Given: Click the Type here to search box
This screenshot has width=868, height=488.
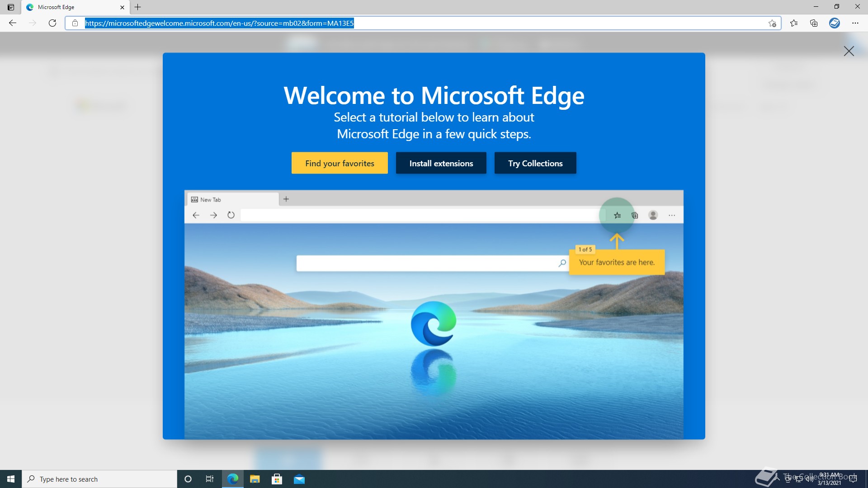Looking at the screenshot, I should [x=99, y=479].
